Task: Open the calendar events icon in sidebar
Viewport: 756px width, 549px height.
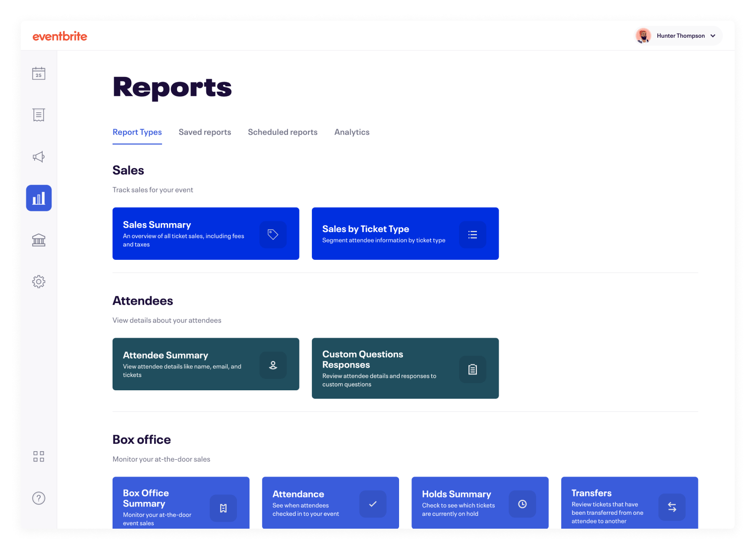Action: tap(39, 73)
